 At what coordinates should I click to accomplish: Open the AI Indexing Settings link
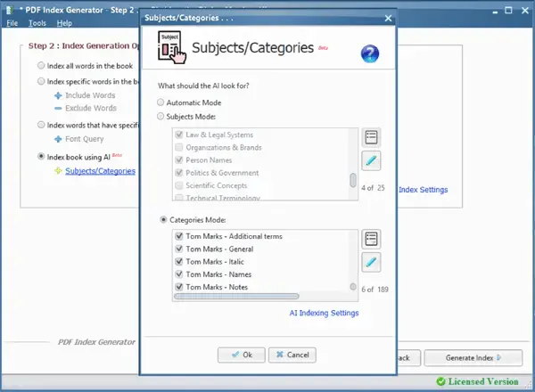click(324, 313)
